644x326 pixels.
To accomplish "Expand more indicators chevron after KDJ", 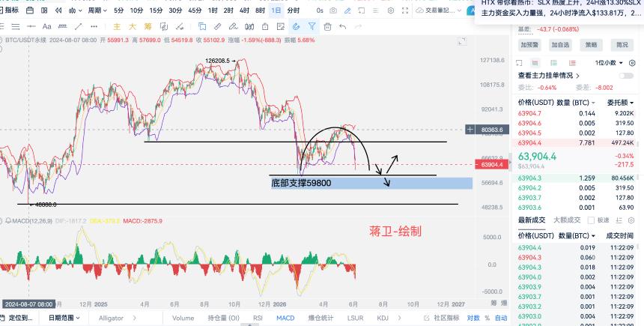I will click(399, 318).
